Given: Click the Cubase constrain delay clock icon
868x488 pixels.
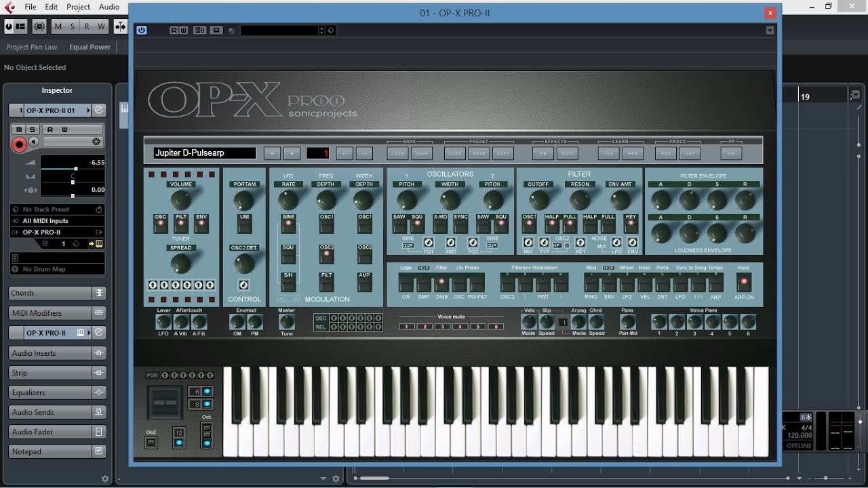Looking at the screenshot, I should pyautogui.click(x=39, y=26).
